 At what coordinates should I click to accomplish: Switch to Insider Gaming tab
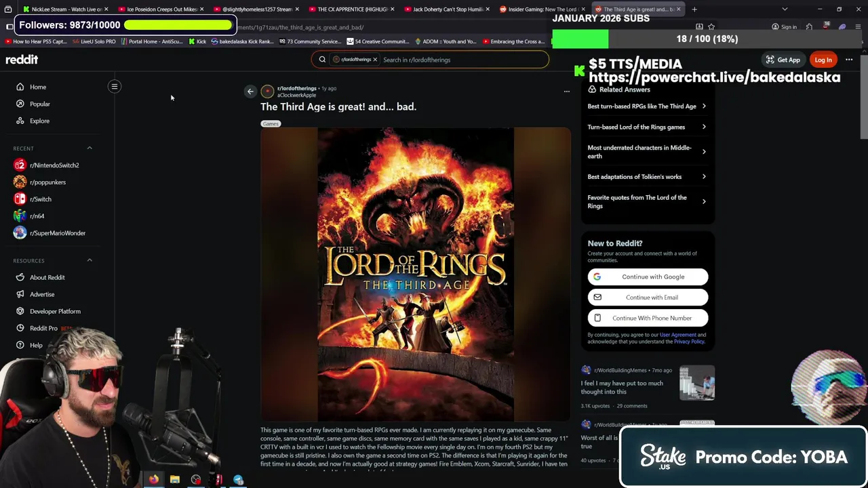tap(542, 9)
